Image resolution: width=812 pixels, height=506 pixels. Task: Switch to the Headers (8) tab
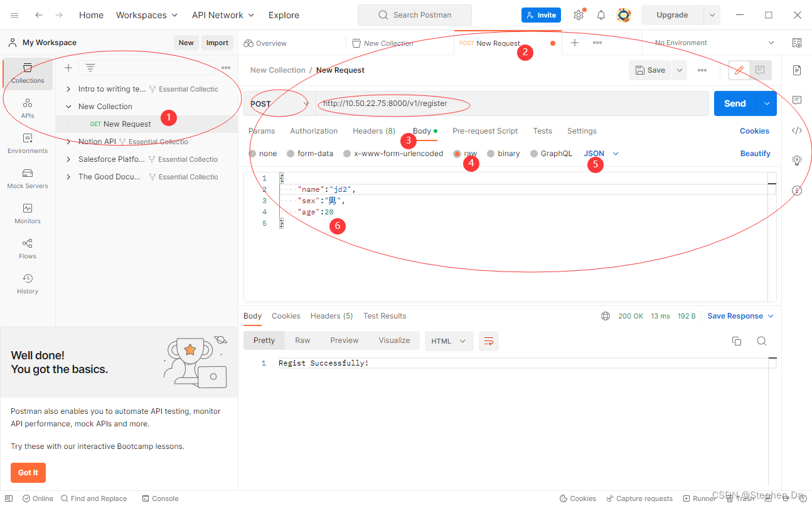tap(374, 131)
